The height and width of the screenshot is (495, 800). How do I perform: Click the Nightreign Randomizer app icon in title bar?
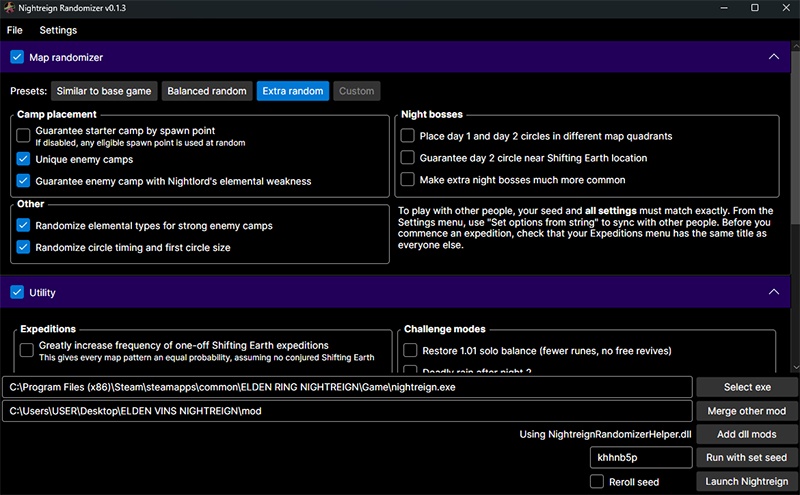click(x=9, y=8)
